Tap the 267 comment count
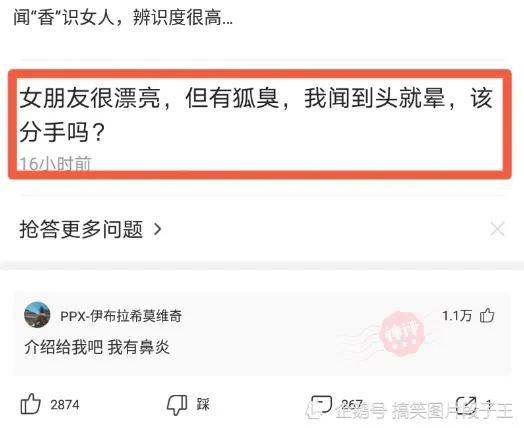 tap(352, 405)
